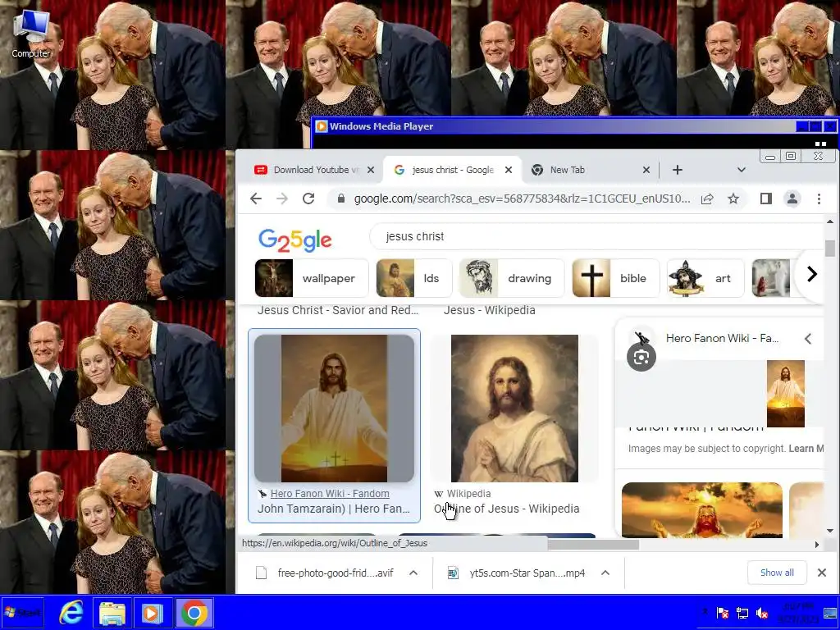Filter images by art chip
This screenshot has width=840, height=630.
click(x=705, y=278)
